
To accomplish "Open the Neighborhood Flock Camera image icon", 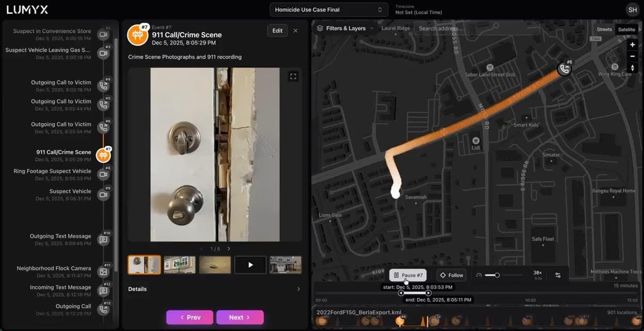I will tap(104, 272).
